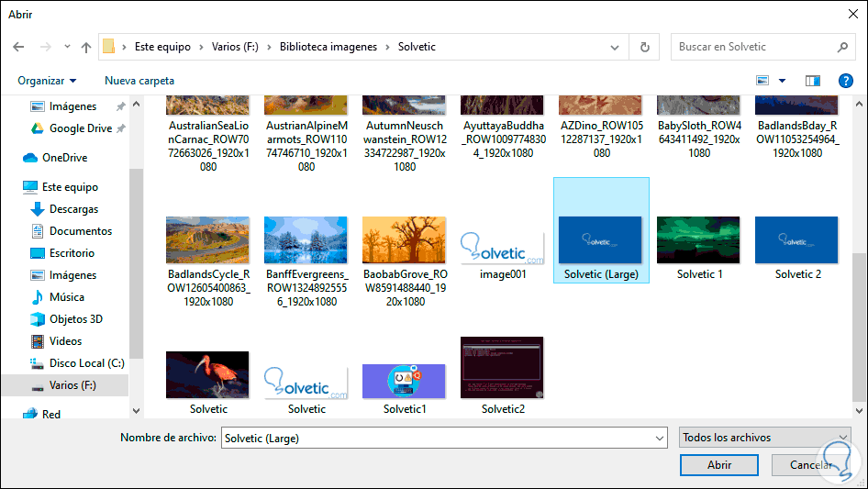
Task: Select pinned Imágenes quick access item
Action: pos(72,106)
